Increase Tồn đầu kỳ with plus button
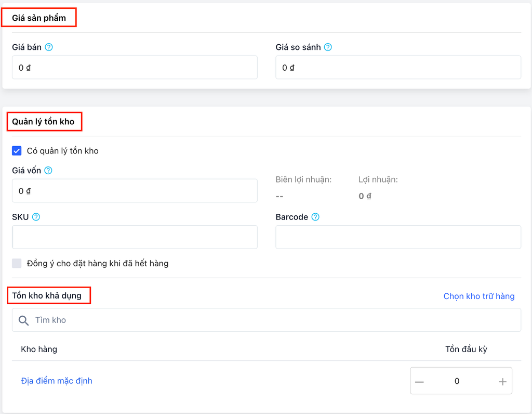The image size is (532, 414). click(x=502, y=382)
